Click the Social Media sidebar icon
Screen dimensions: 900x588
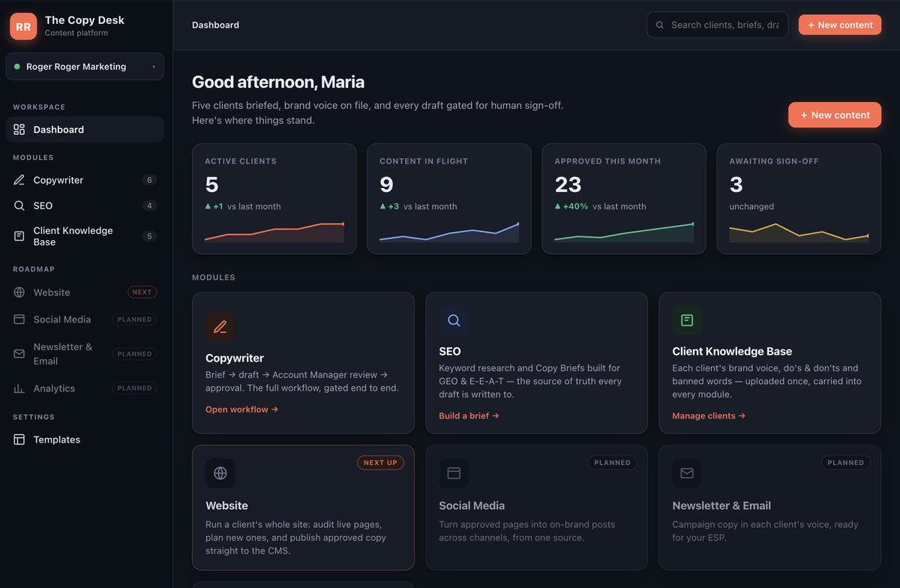(x=19, y=319)
